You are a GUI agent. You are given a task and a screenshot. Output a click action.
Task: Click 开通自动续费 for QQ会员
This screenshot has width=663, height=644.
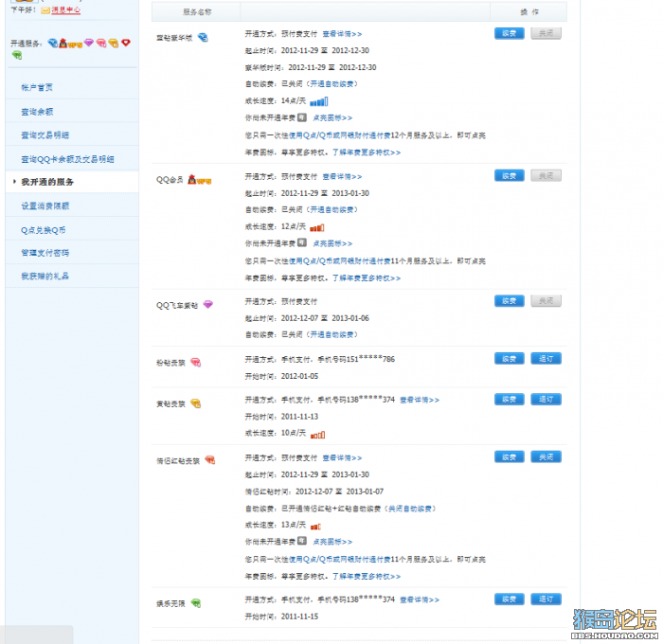331,209
